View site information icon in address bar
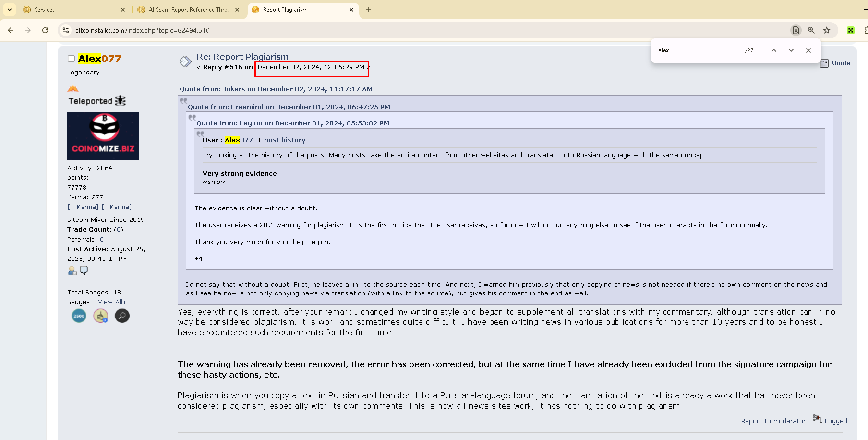 point(66,30)
